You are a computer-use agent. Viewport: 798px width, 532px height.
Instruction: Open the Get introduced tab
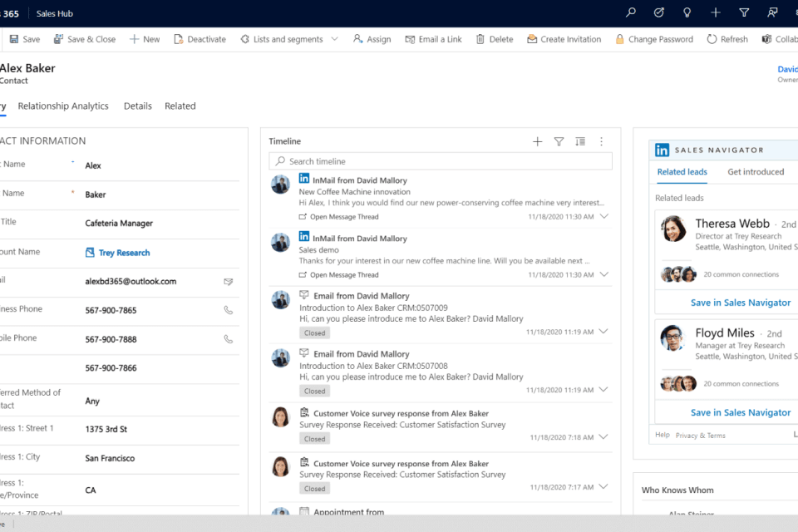tap(756, 172)
